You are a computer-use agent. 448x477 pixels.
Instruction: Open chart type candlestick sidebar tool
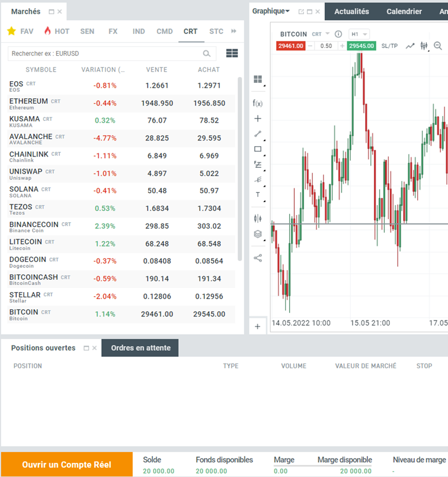[258, 218]
